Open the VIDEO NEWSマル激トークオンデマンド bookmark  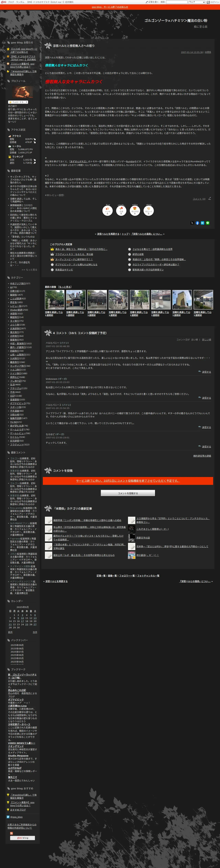tap(22, 744)
